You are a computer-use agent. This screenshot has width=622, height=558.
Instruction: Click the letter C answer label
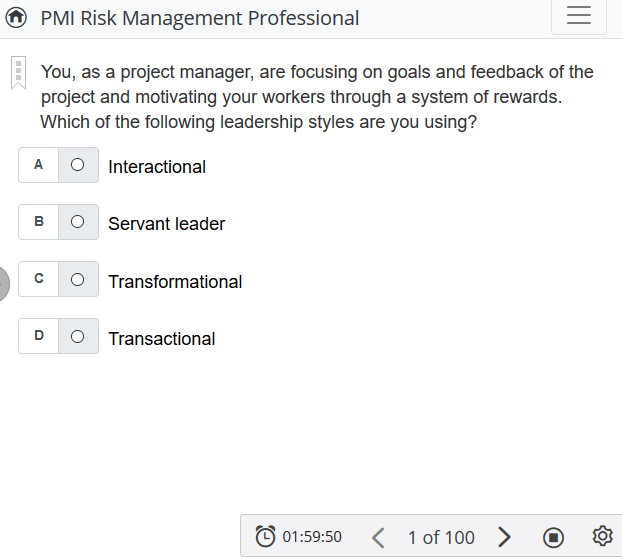pos(39,280)
